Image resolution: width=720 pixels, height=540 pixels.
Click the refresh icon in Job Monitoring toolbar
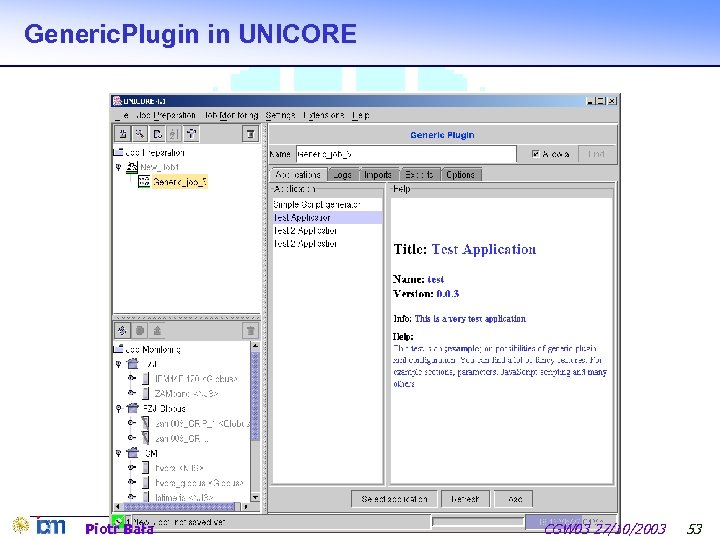(x=122, y=330)
